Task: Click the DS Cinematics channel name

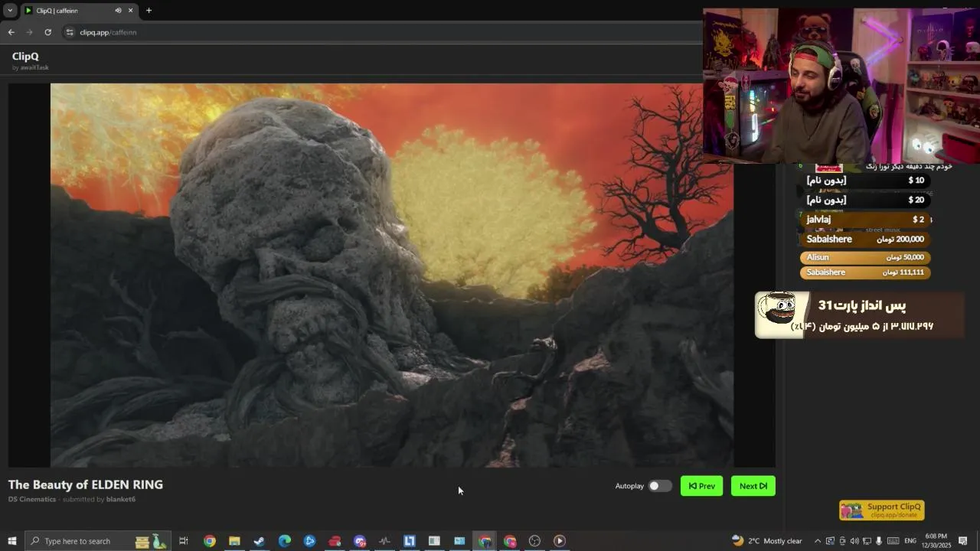Action: (x=32, y=499)
